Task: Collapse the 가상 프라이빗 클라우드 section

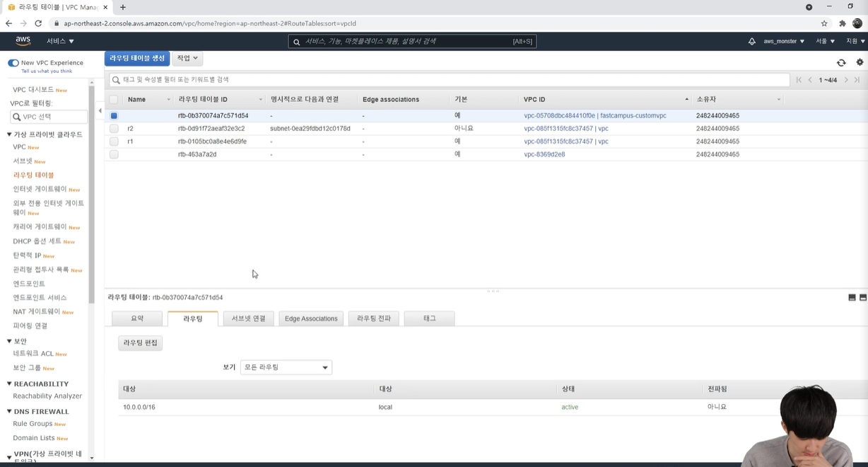Action: 10,134
